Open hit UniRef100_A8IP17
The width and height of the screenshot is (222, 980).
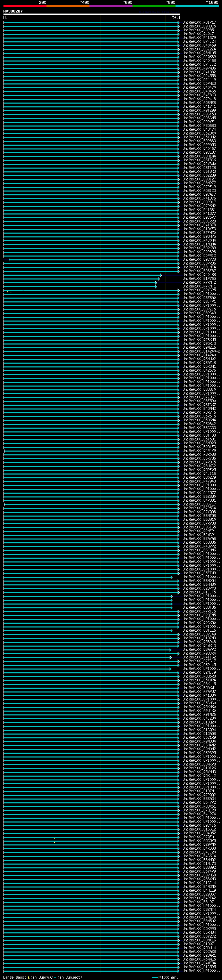pos(199,23)
